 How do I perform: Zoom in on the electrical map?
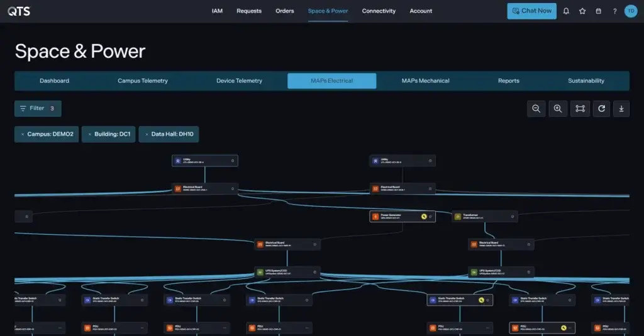[558, 109]
